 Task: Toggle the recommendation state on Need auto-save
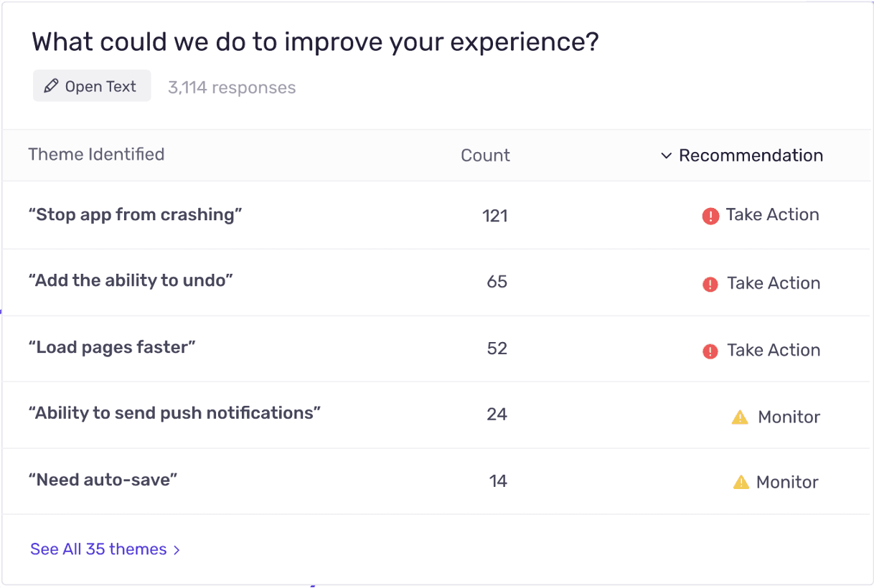point(775,482)
